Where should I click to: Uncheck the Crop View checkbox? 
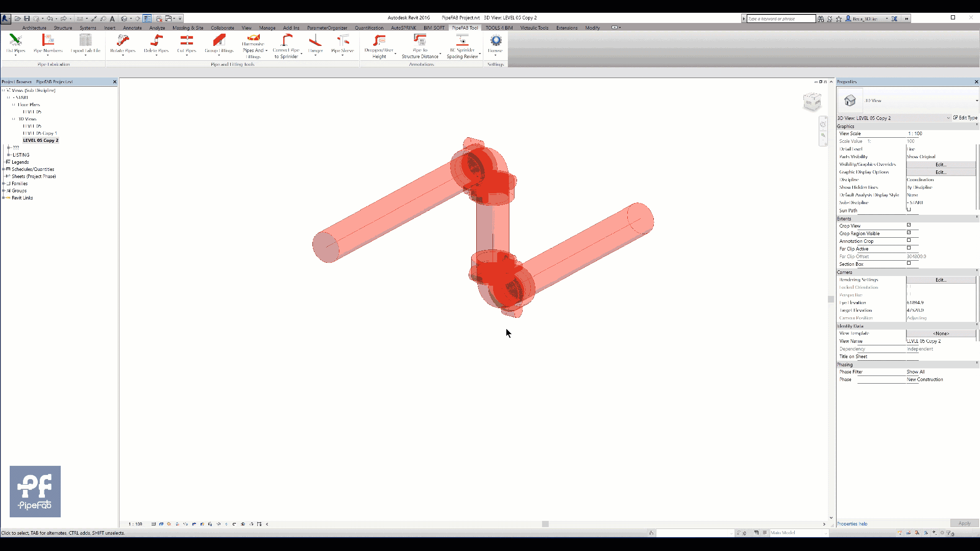pos(909,225)
